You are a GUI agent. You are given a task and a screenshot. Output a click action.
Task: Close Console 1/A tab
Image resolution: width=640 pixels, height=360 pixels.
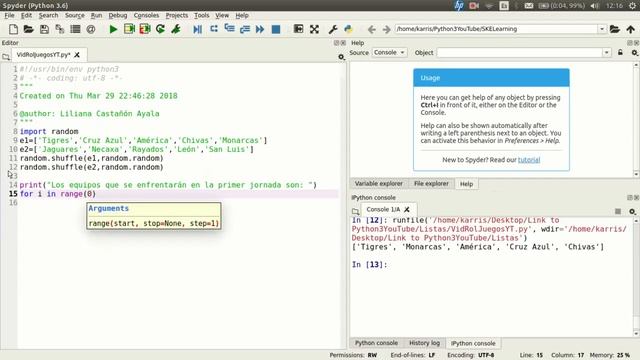(407, 209)
